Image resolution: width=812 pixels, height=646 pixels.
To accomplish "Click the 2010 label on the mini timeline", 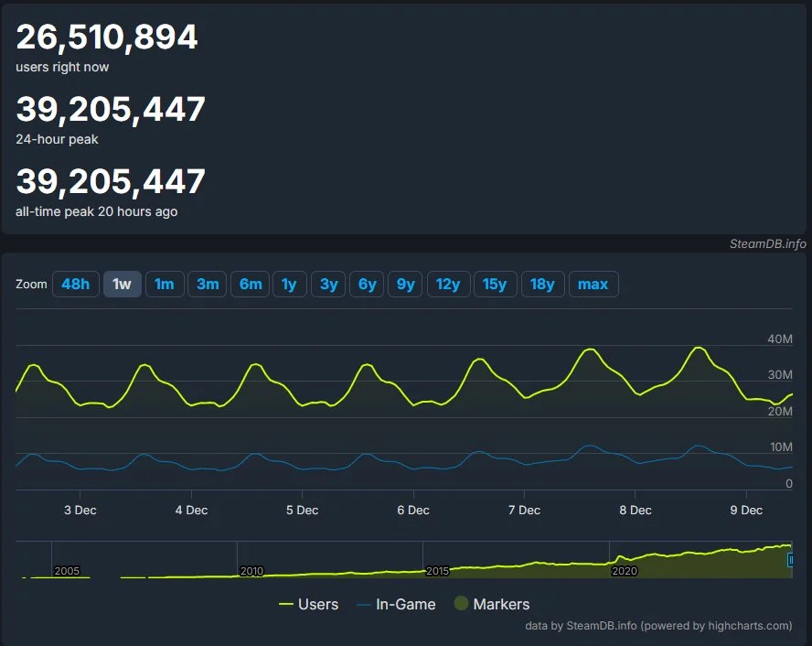I will point(251,571).
